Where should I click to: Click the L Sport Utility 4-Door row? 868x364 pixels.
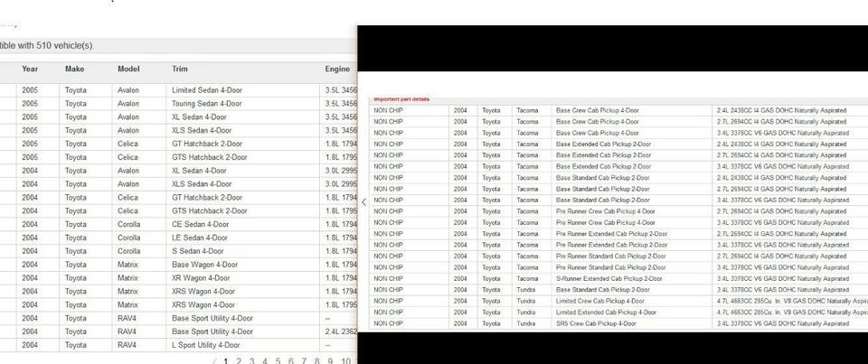coord(178,345)
